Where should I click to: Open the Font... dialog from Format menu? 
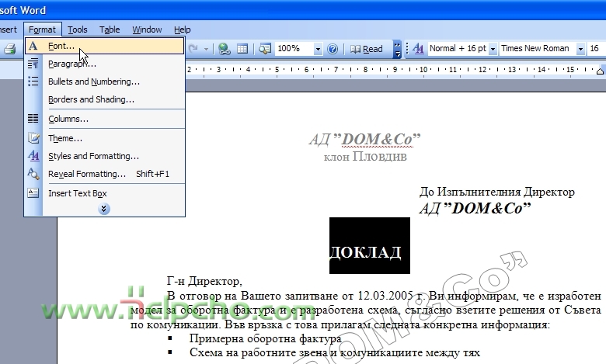(x=104, y=46)
